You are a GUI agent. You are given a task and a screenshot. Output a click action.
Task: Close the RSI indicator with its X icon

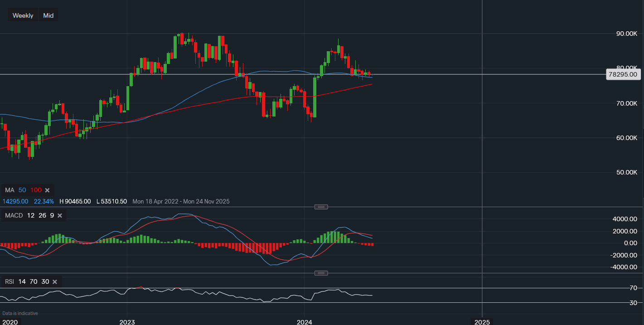click(x=55, y=281)
